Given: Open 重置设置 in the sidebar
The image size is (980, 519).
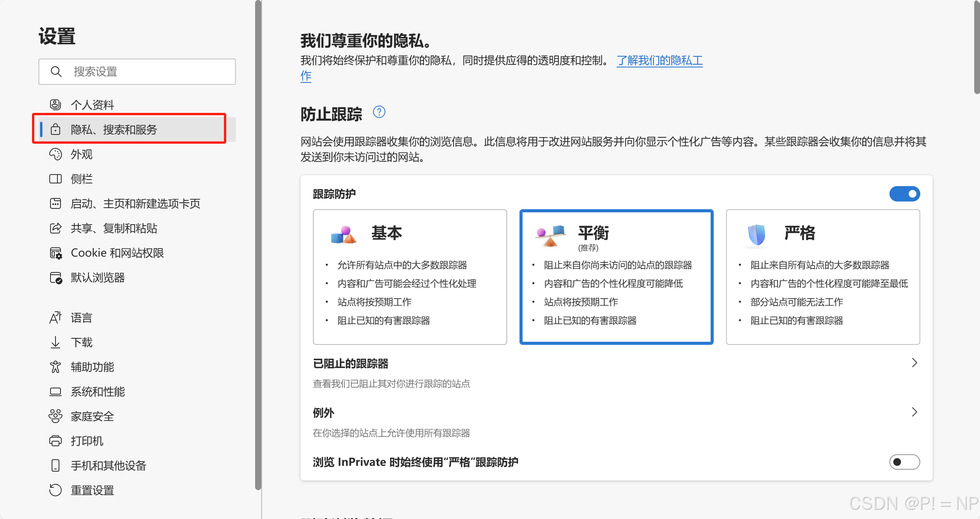Looking at the screenshot, I should point(92,490).
